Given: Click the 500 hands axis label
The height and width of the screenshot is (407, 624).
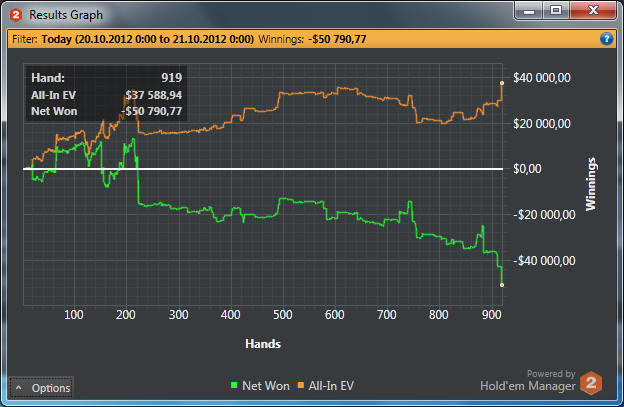Looking at the screenshot, I should coord(283,315).
